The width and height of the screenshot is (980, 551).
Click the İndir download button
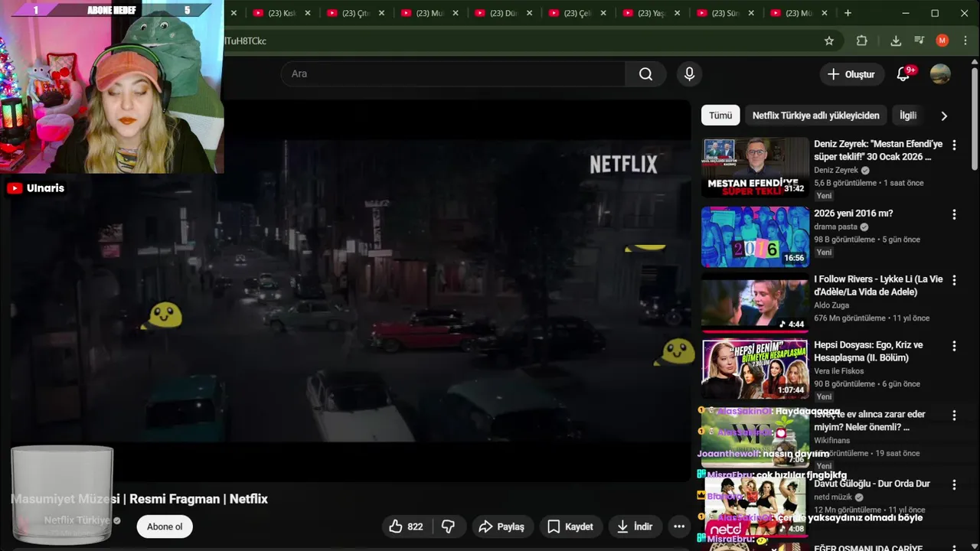(x=635, y=527)
